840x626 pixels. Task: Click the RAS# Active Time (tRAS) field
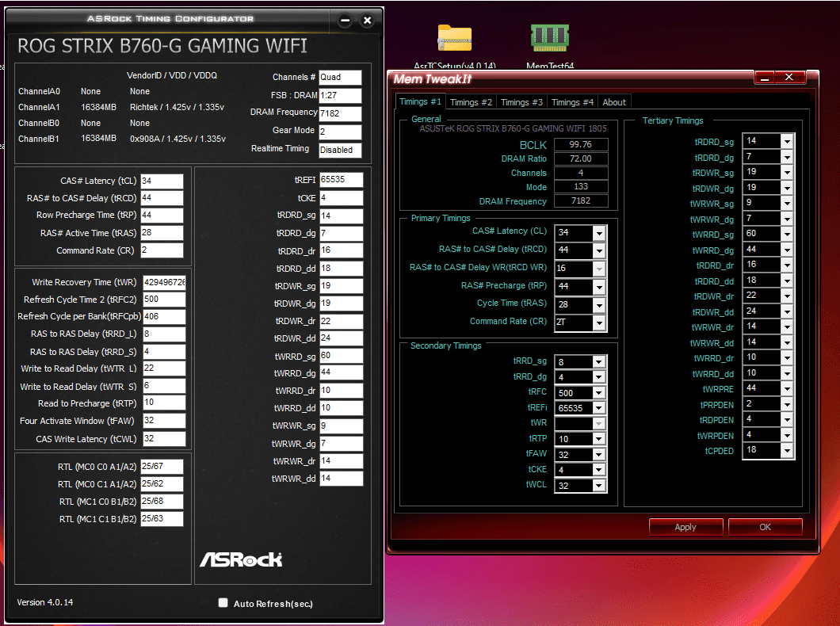[x=162, y=233]
